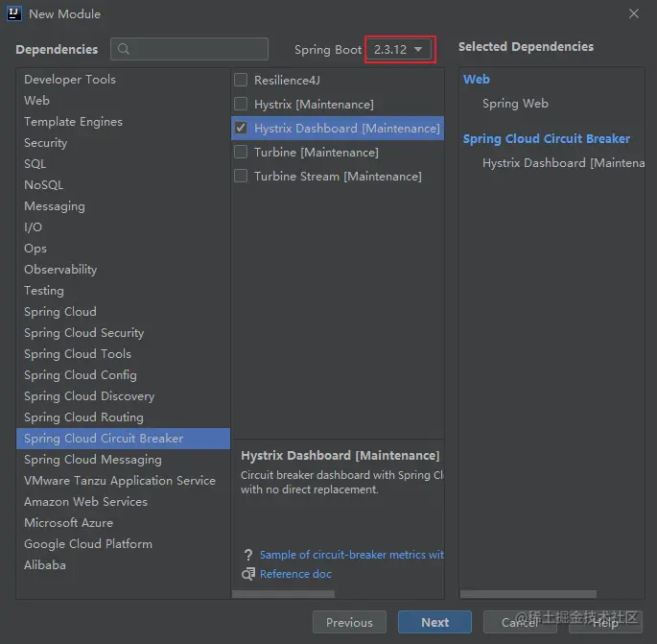Uncheck Hystrix Dashboard [Maintenance]
Image resolution: width=657 pixels, height=644 pixels.
241,128
